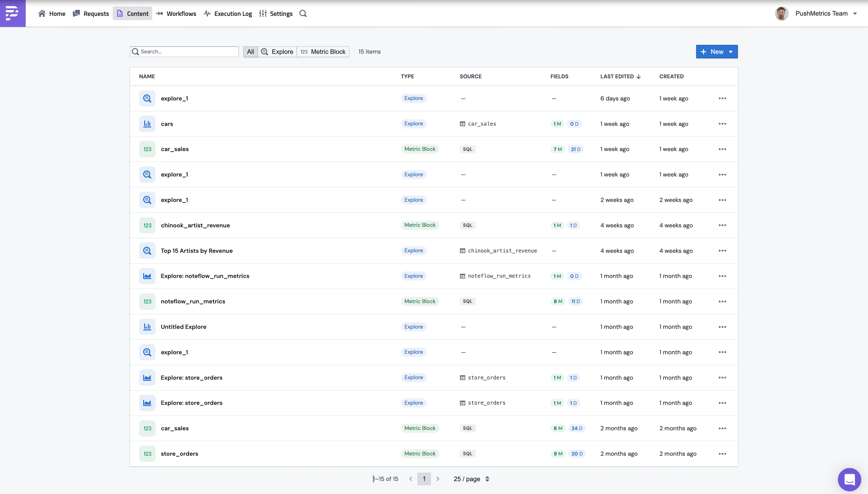
Task: Click the 11 D fields badge
Action: coord(575,301)
